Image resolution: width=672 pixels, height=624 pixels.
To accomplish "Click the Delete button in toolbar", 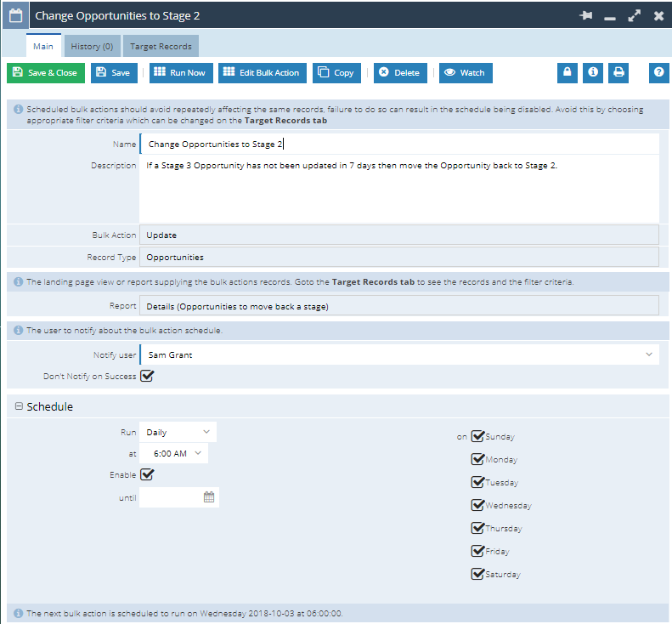I will tap(398, 73).
